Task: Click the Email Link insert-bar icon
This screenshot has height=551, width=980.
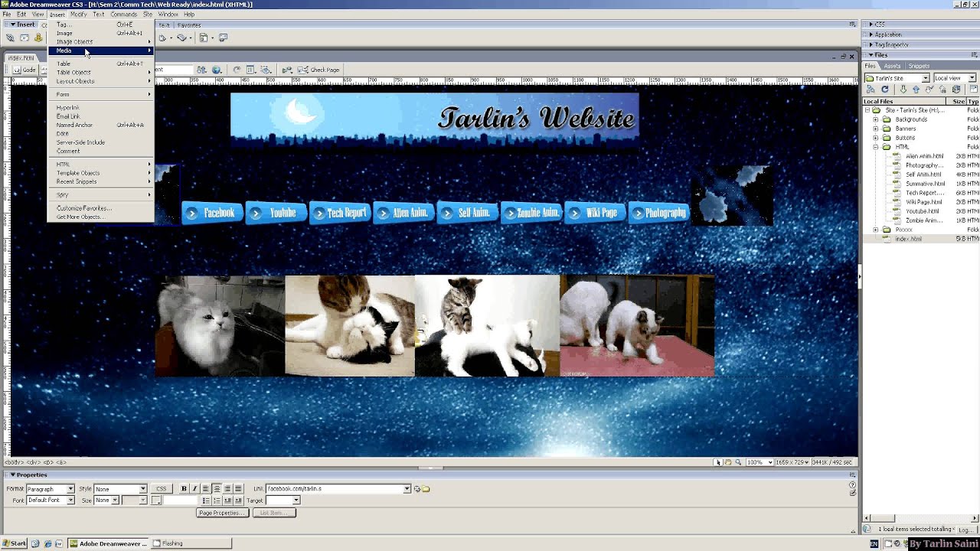Action: click(24, 37)
